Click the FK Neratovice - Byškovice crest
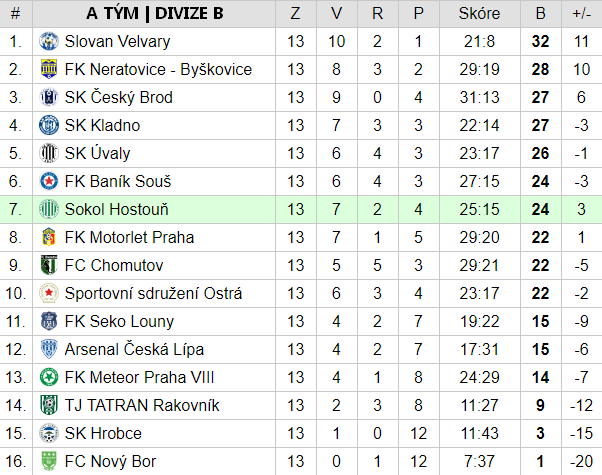Screen dimensions: 602x475 [49, 70]
